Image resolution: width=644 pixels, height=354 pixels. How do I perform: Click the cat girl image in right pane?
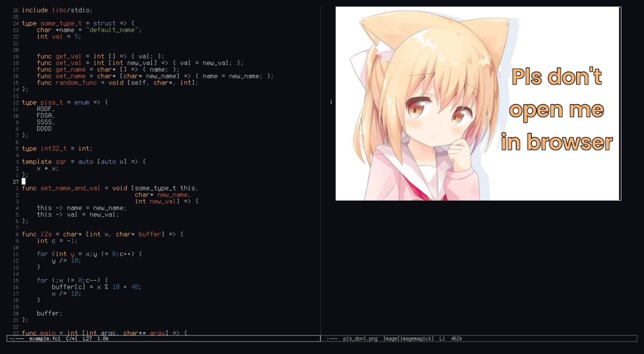478,104
